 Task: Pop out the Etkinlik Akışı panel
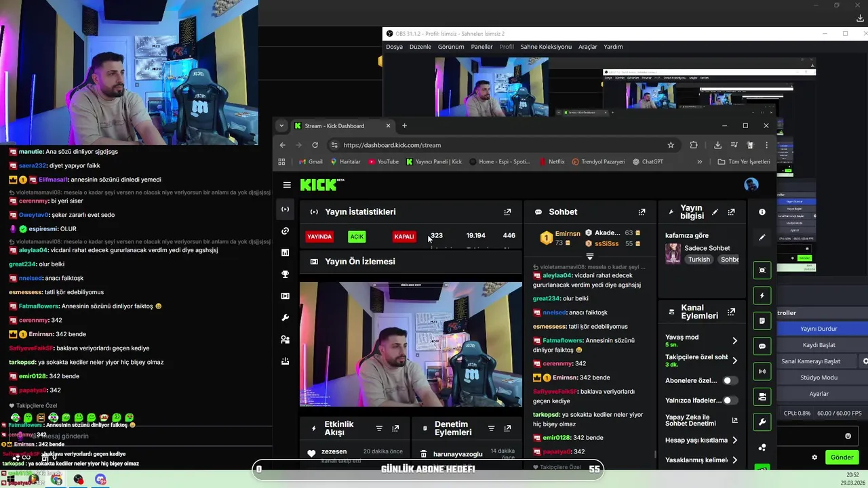pyautogui.click(x=395, y=428)
